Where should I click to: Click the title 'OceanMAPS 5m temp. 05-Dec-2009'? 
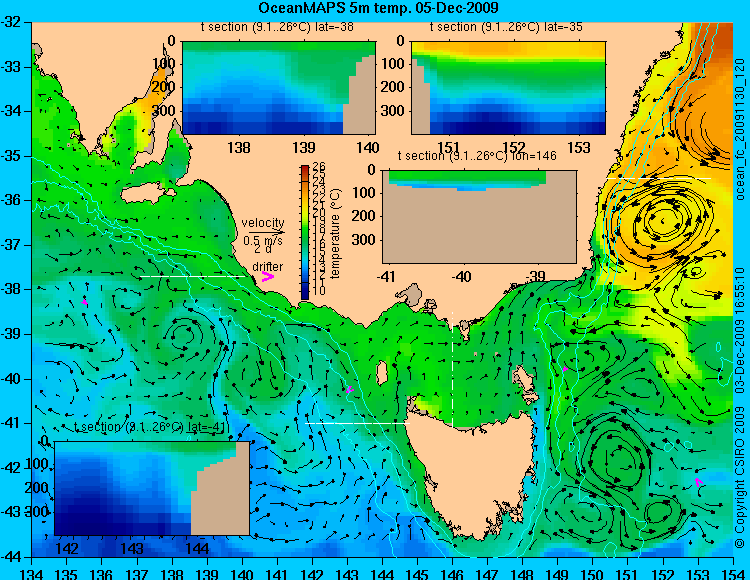(x=378, y=8)
